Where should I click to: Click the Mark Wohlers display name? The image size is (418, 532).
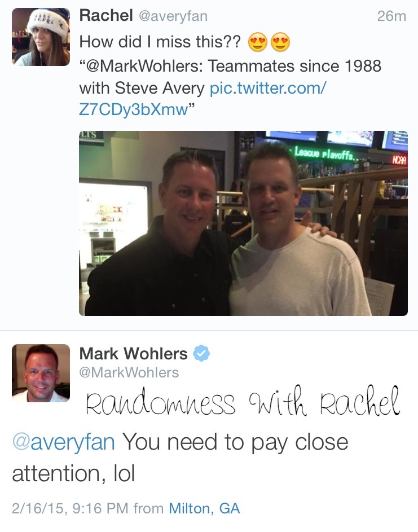pyautogui.click(x=133, y=354)
